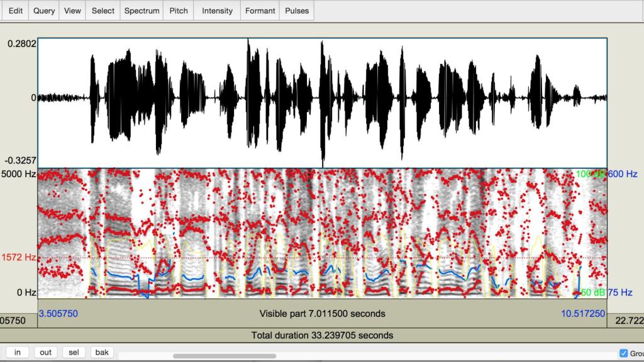Screen dimensions: 644x362
Task: Open the View menu
Action: click(x=72, y=11)
